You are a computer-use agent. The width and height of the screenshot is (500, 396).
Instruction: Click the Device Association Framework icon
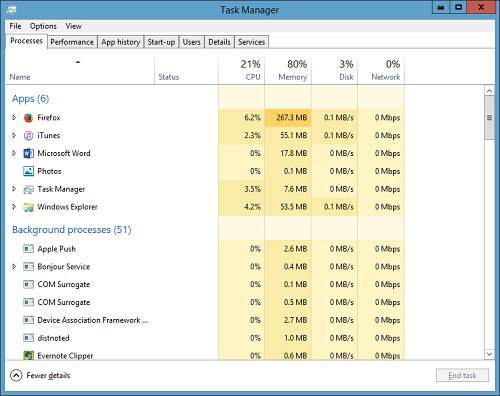pyautogui.click(x=28, y=320)
